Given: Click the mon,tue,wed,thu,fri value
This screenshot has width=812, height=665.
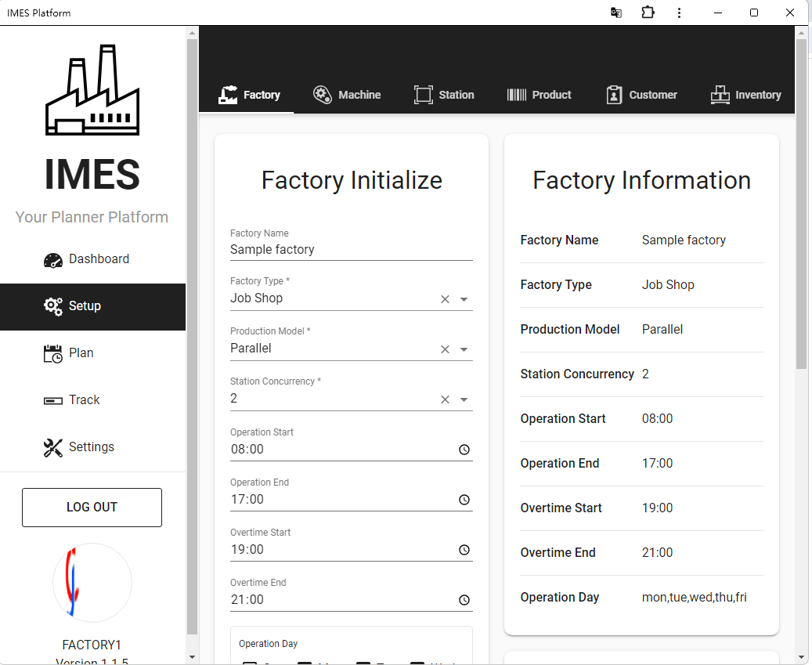Looking at the screenshot, I should (x=695, y=598).
